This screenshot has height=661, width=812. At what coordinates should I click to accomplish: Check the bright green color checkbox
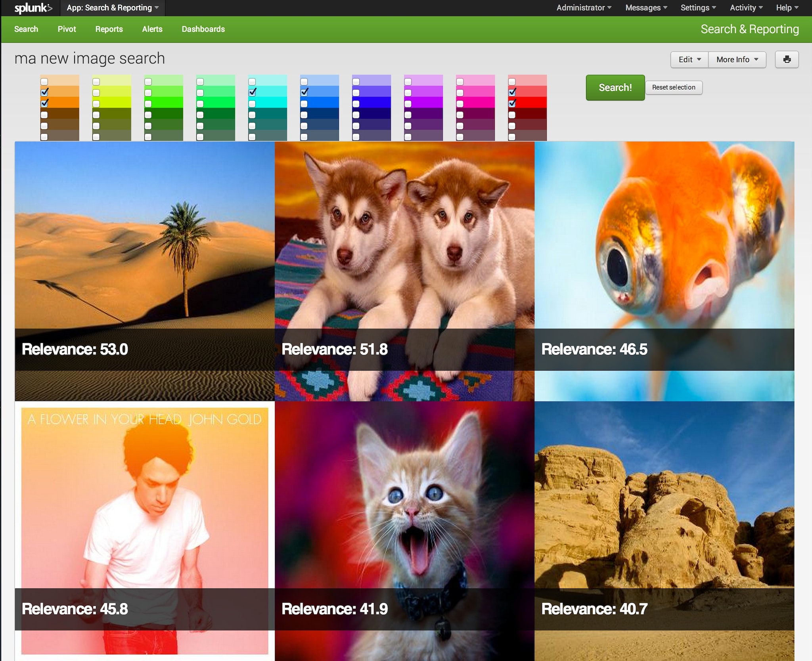pos(148,104)
